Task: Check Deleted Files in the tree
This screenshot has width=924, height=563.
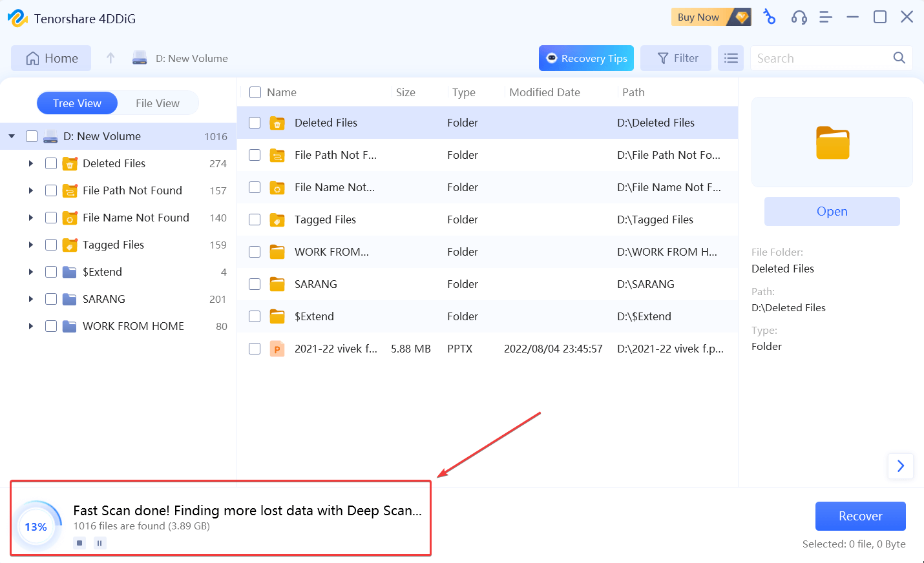Action: coord(51,163)
